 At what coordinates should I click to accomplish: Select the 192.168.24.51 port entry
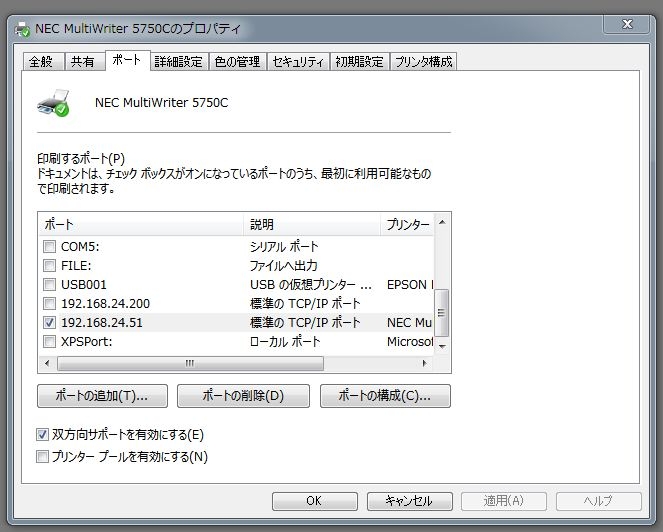(102, 323)
